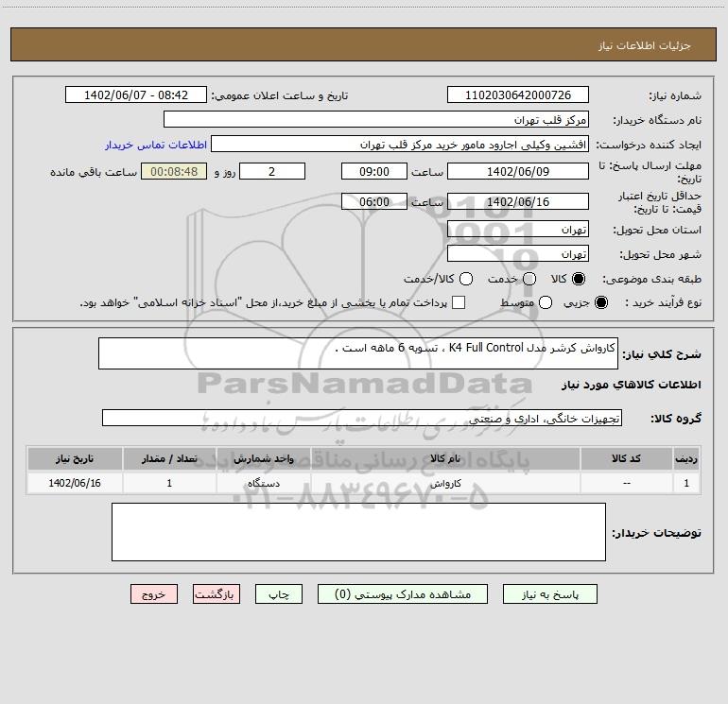Toggle the اسناد خزانه اسلامی payment checkbox
Screen dimensions: 728x704
click(459, 302)
